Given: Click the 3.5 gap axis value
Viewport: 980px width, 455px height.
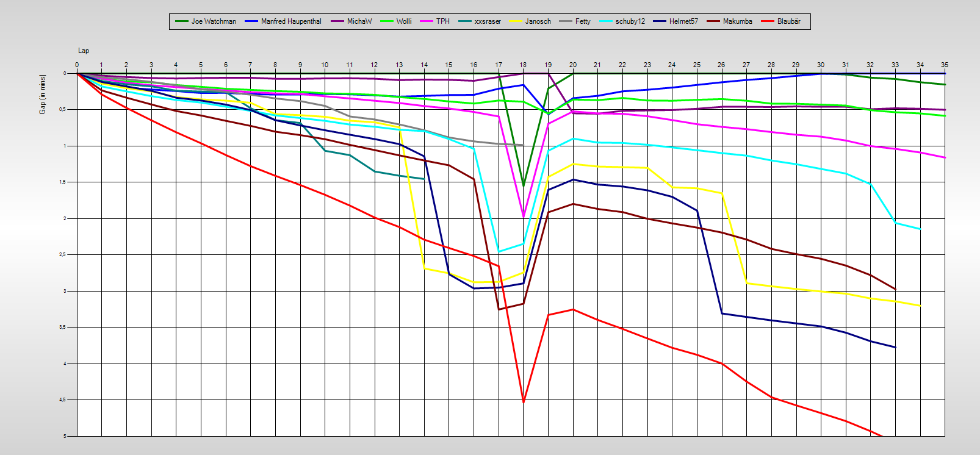Looking at the screenshot, I should coord(63,328).
